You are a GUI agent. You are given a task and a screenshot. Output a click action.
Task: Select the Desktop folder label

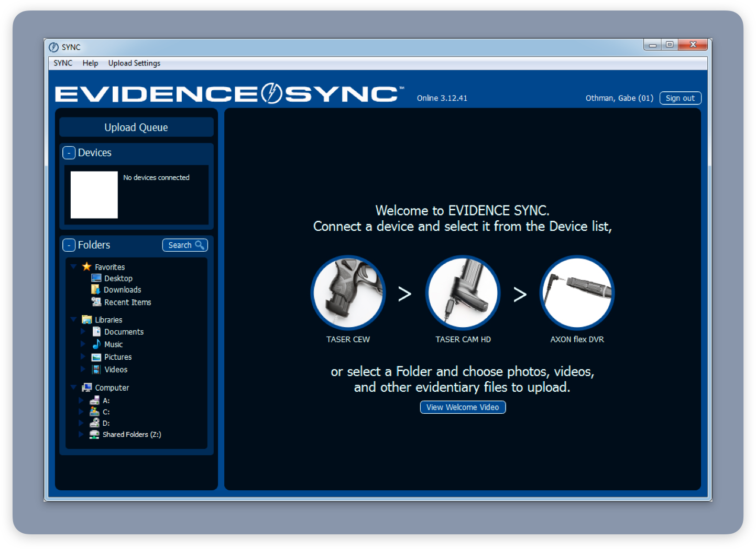point(118,278)
